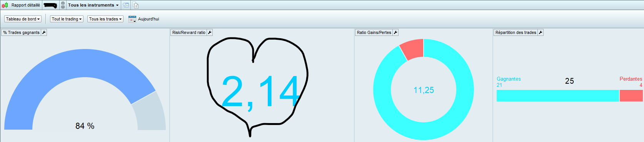Image resolution: width=644 pixels, height=142 pixels.
Task: Click the Perdantes label
Action: point(631,79)
